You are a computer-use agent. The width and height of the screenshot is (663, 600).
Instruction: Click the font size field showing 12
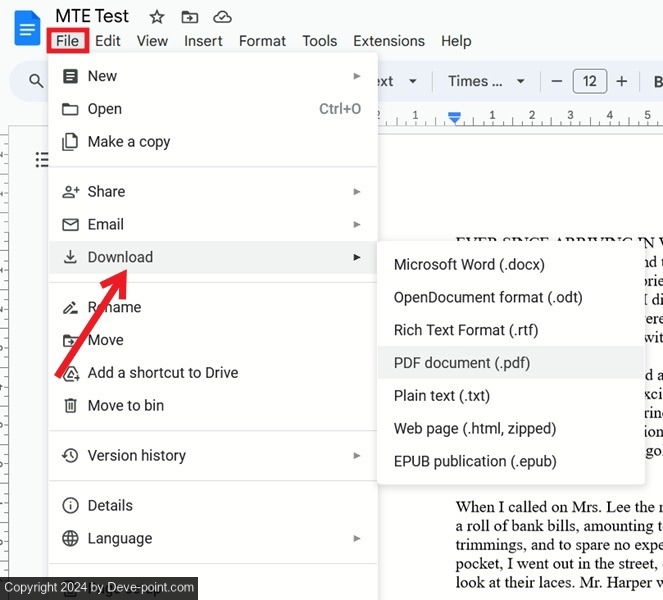click(589, 82)
